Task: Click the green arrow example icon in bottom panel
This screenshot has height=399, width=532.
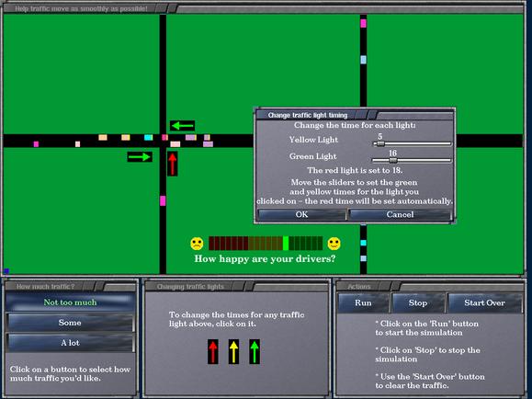Action: (x=255, y=352)
